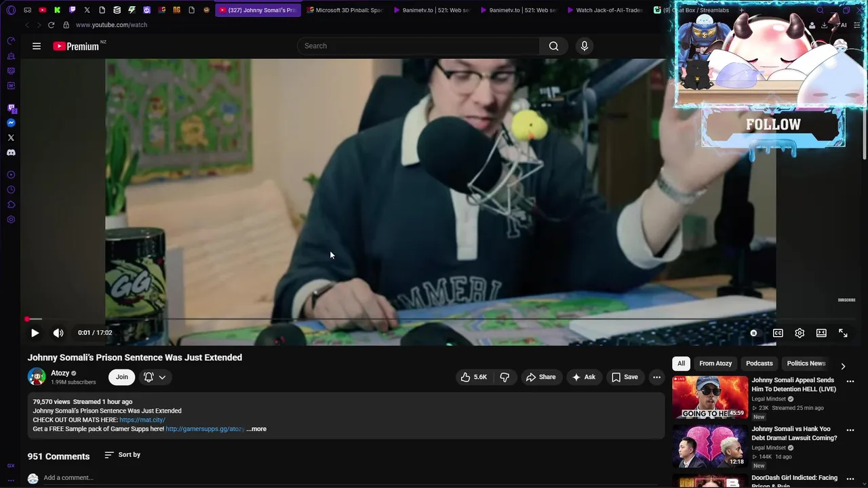Open browsing history clock icon in sidebar
The height and width of the screenshot is (488, 868).
point(11,190)
